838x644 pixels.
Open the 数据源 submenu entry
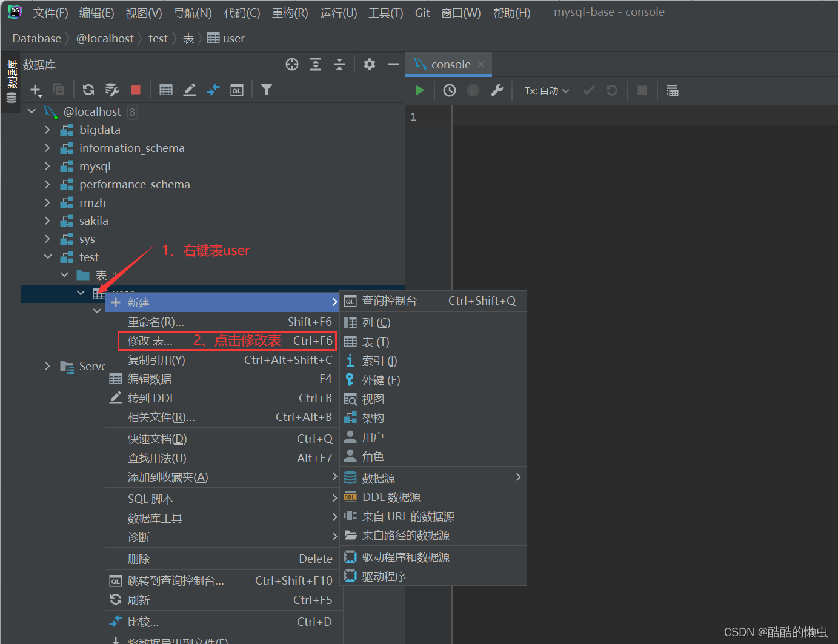coord(433,478)
